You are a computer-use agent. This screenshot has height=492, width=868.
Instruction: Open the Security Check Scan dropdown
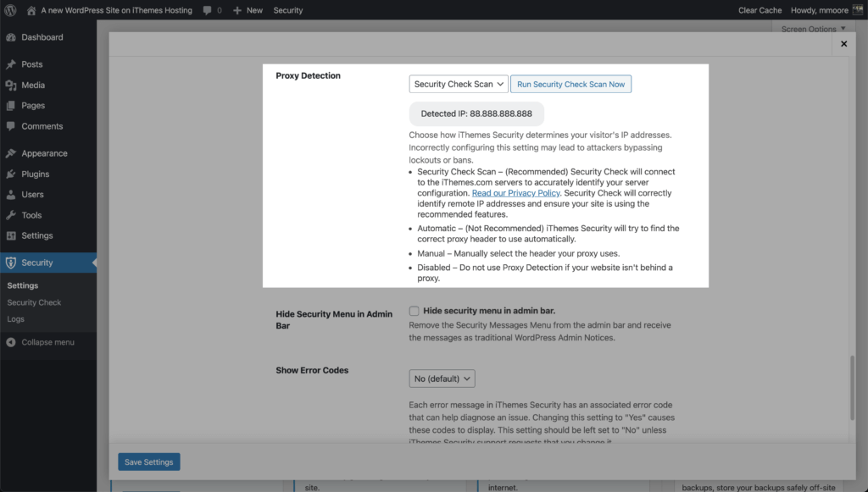[x=459, y=84]
